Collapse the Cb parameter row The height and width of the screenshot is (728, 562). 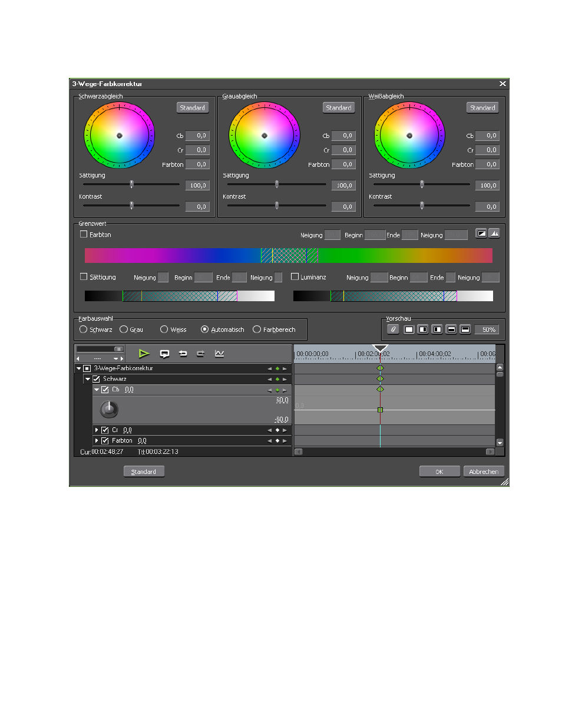tap(97, 390)
